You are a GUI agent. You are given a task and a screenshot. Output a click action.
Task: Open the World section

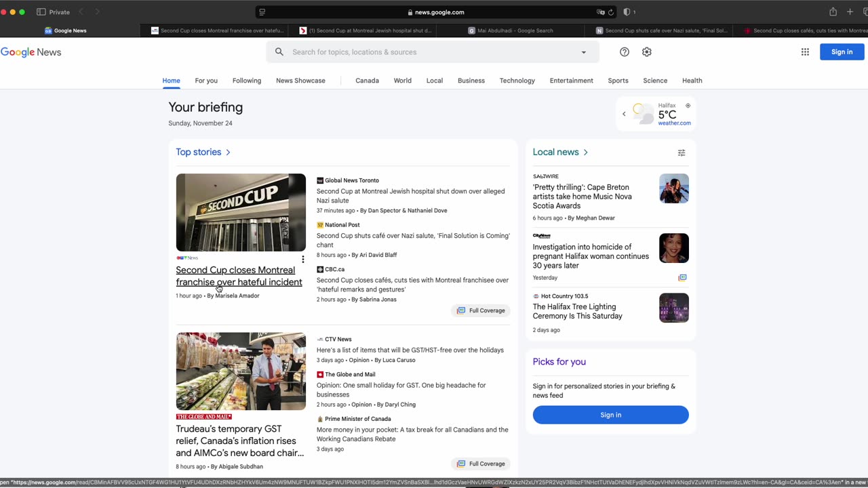point(403,81)
